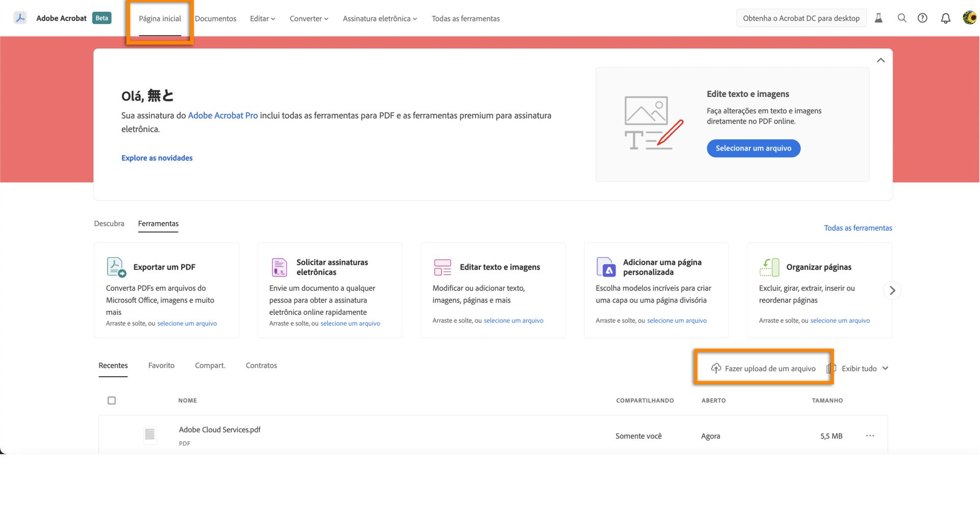Click the Exportar um PDF card title

click(x=164, y=267)
